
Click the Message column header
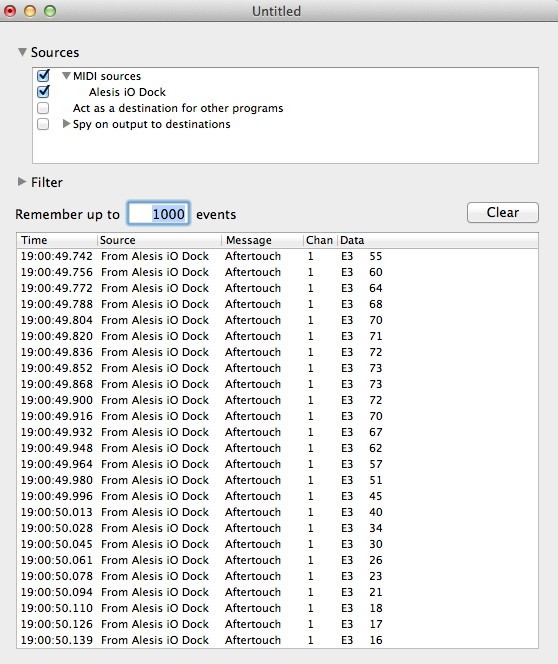click(262, 240)
